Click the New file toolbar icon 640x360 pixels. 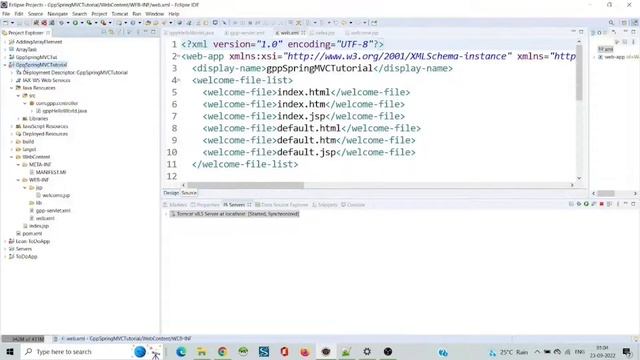click(6, 23)
